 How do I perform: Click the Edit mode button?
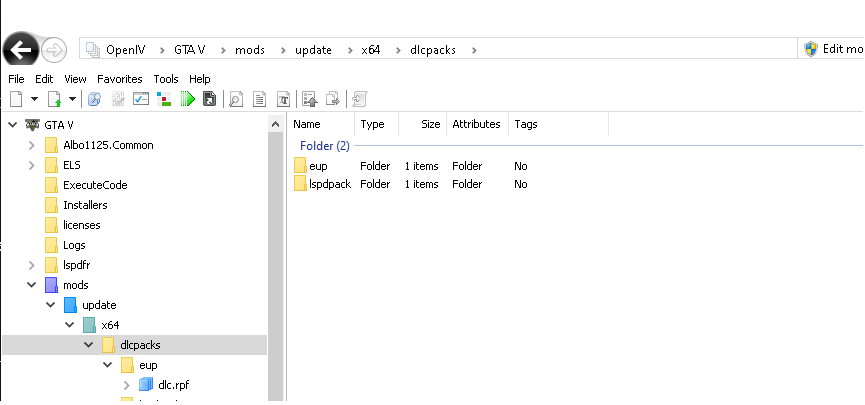coord(832,49)
